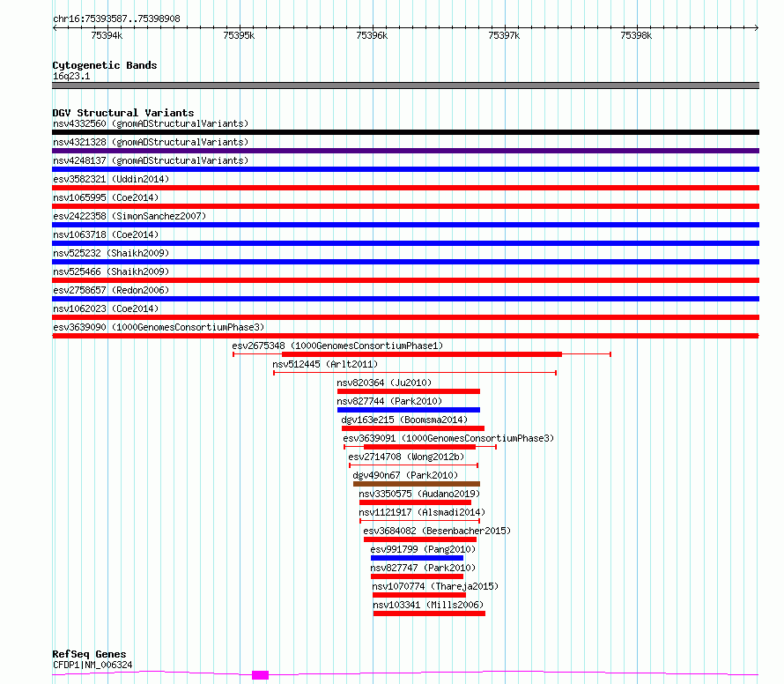Select red esv3684082 variant bar

420,539
